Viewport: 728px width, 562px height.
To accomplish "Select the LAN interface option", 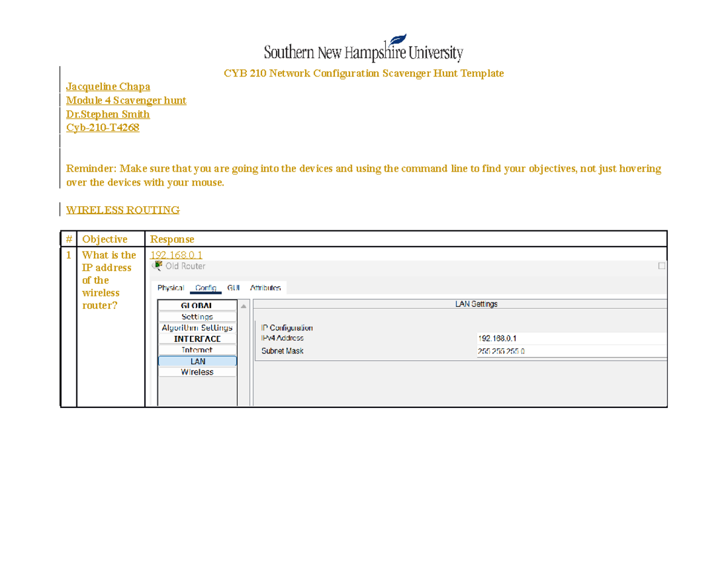I will 197,361.
